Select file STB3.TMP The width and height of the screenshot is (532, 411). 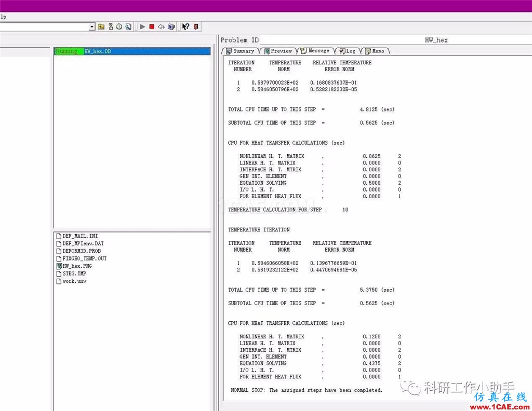[x=74, y=273]
